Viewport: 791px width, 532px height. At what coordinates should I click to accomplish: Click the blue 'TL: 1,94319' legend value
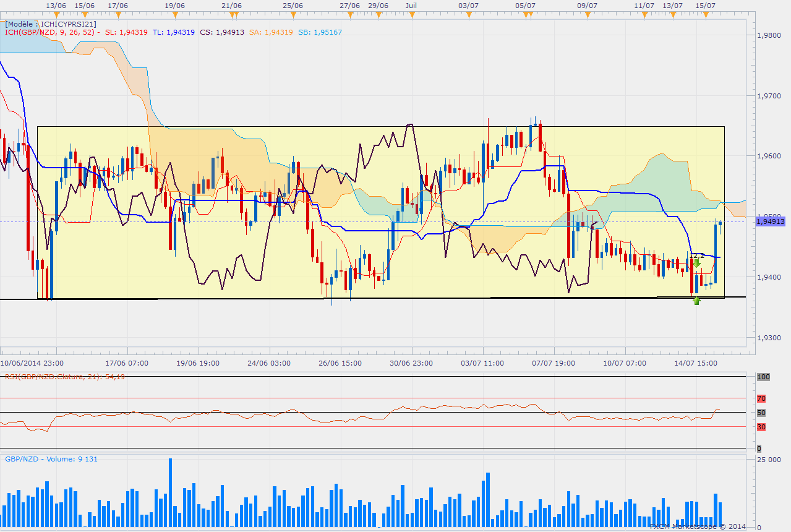point(174,32)
